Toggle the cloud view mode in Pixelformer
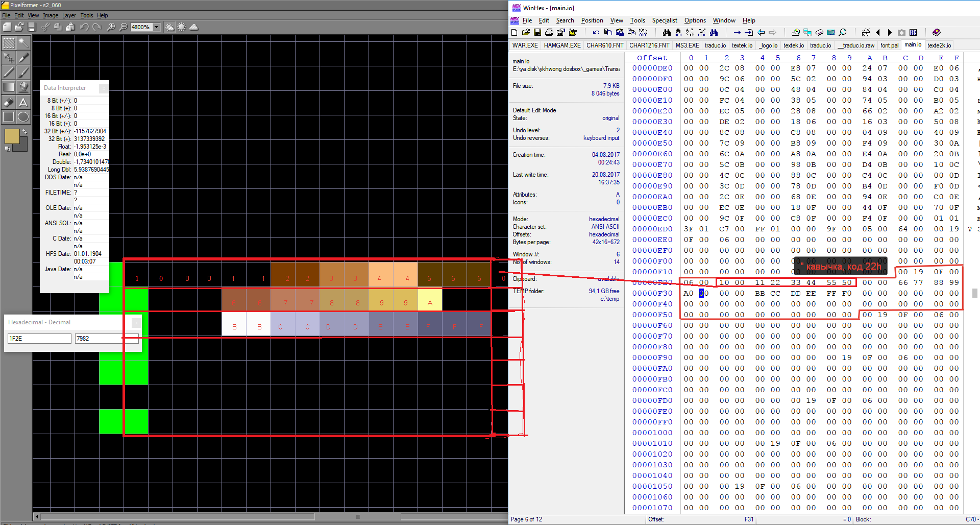 [194, 27]
